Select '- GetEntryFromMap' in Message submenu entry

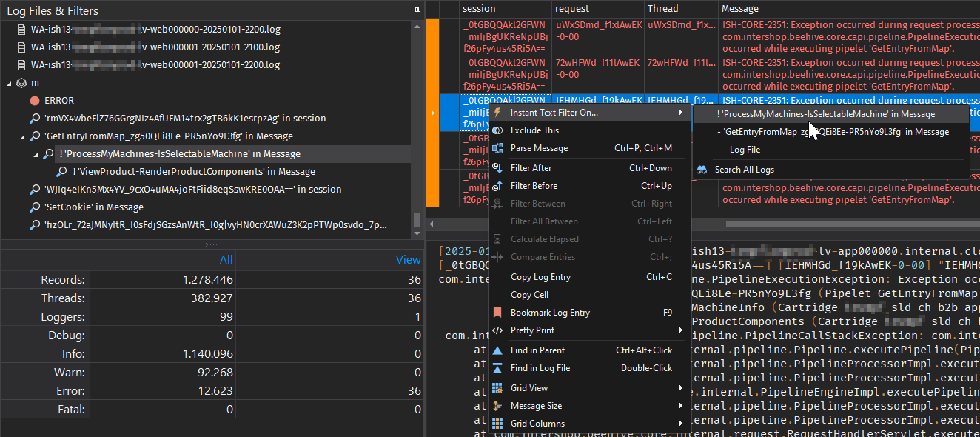(x=830, y=132)
